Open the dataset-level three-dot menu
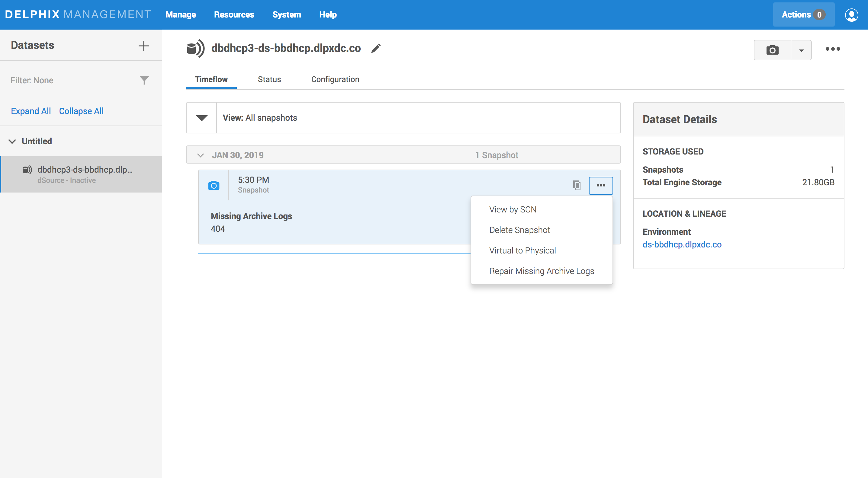 coord(833,49)
